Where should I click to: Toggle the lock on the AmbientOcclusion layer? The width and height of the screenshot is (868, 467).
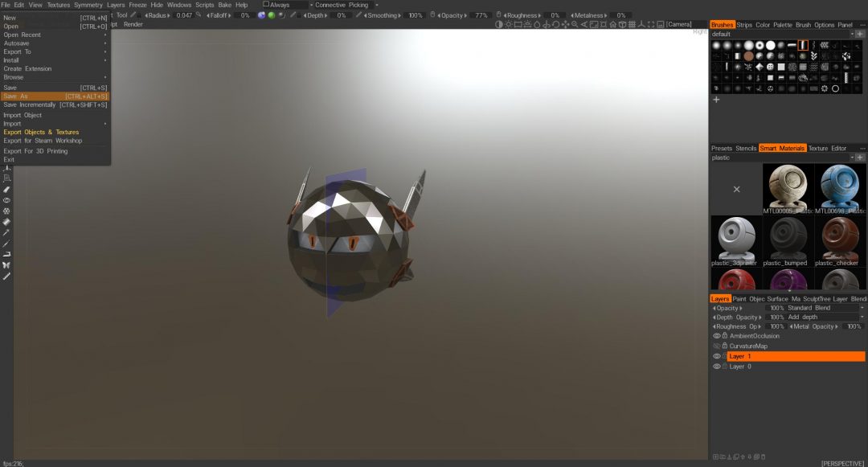click(725, 335)
